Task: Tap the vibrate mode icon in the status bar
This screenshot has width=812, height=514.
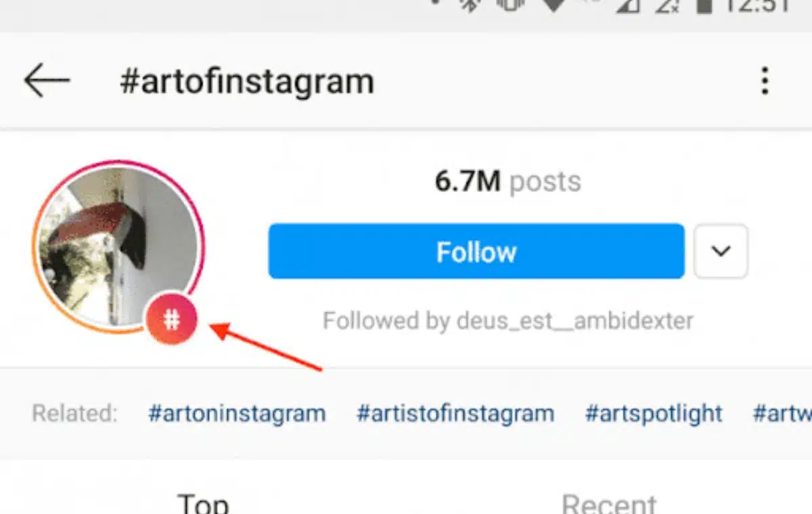Action: click(509, 8)
